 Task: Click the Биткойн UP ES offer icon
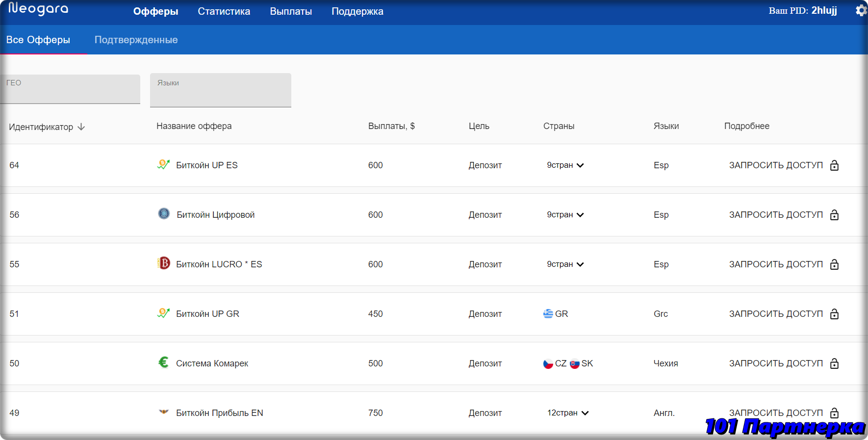coord(163,164)
